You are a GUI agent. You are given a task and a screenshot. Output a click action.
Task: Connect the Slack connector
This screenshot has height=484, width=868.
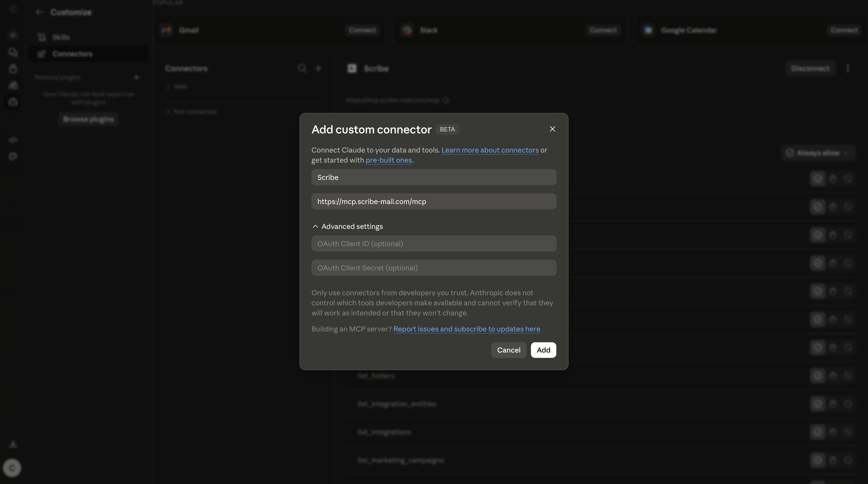tap(603, 30)
